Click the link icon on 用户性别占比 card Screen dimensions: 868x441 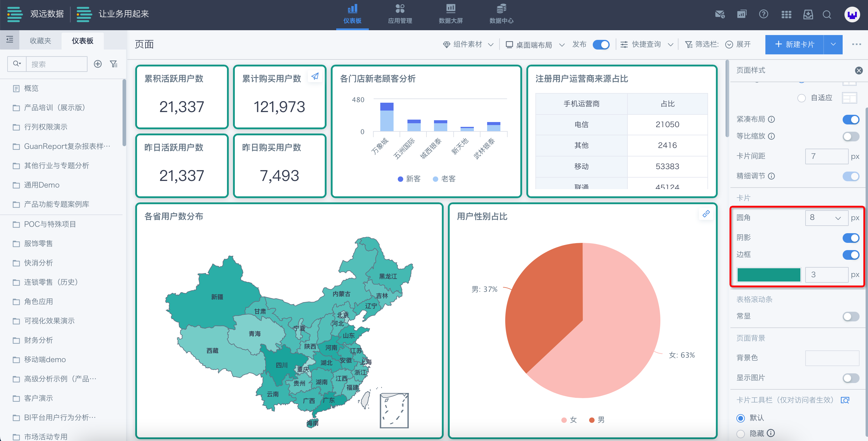point(706,214)
